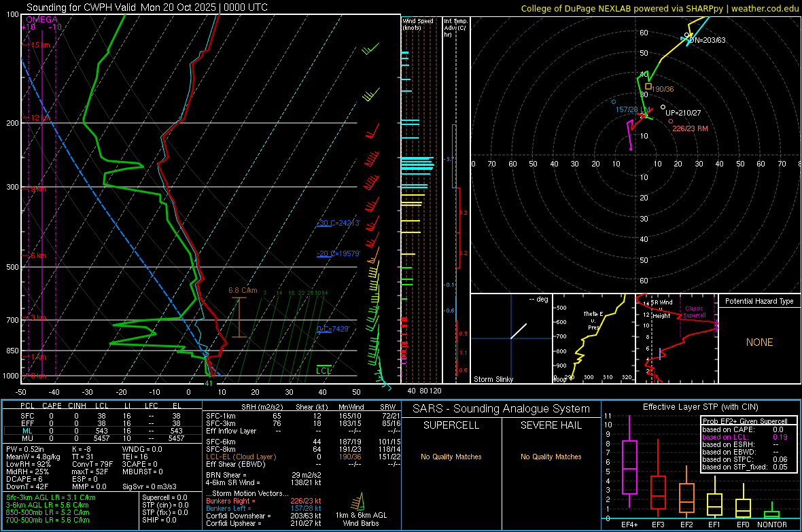Click the 6.8 C/km lapse rate bracket

pos(239,317)
